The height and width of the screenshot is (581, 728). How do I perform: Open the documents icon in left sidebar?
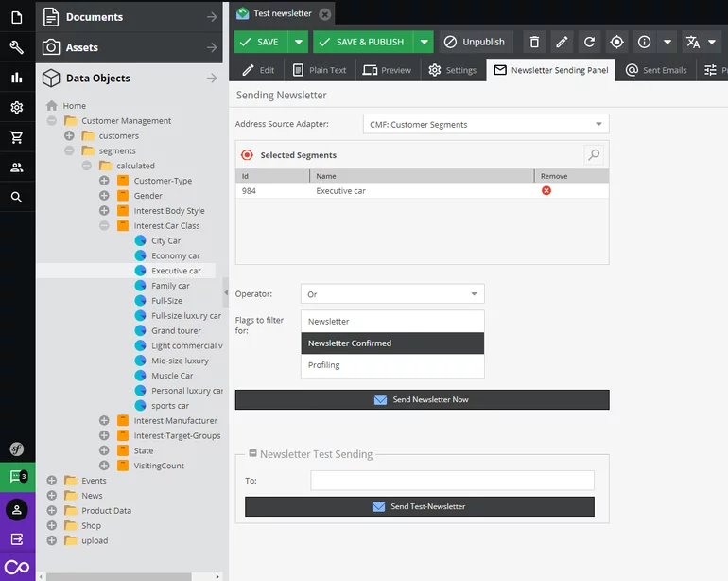click(17, 17)
